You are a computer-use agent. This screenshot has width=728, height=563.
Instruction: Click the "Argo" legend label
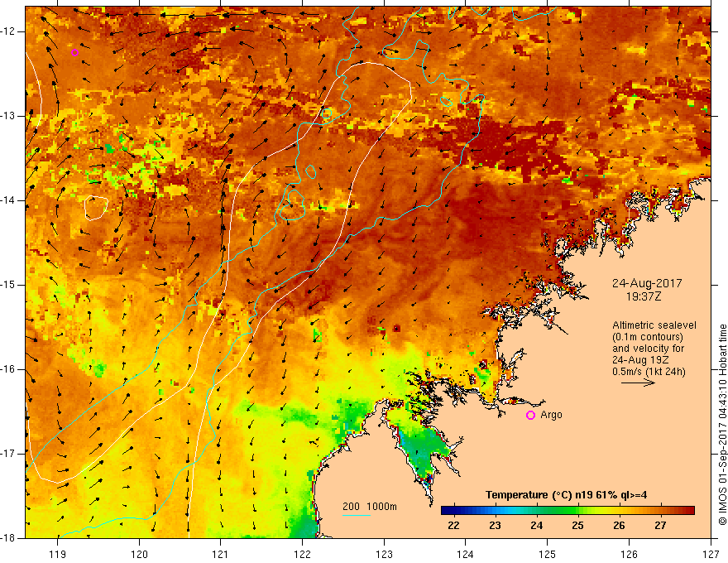point(551,415)
